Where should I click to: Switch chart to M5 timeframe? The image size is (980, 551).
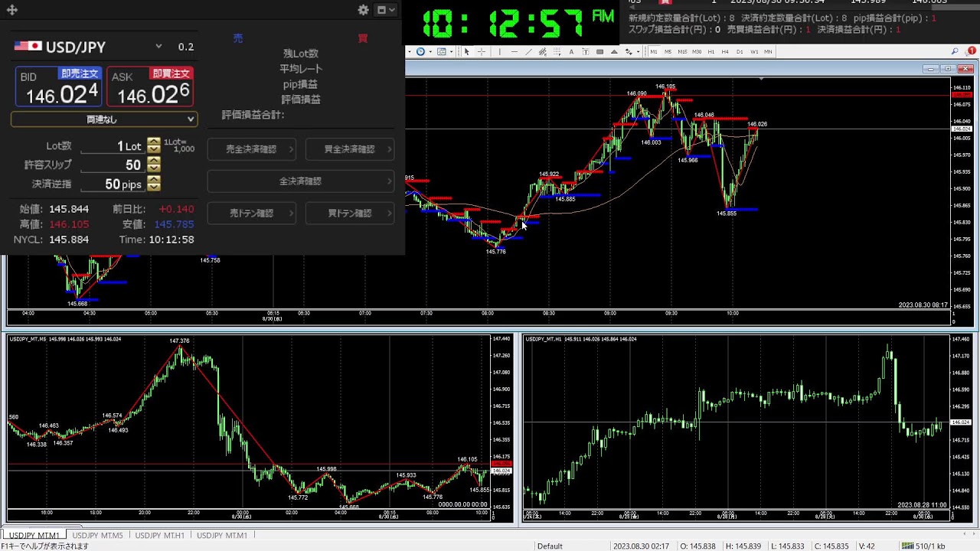pos(668,52)
